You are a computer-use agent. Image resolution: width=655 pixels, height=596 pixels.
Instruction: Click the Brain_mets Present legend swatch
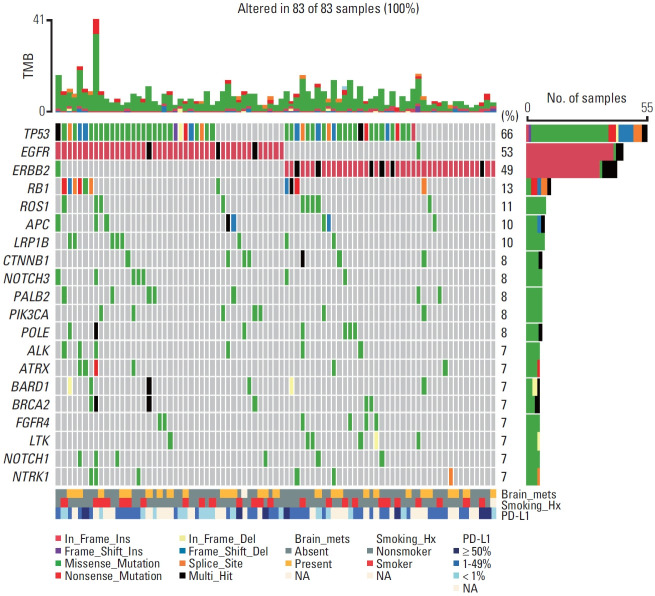(x=288, y=563)
